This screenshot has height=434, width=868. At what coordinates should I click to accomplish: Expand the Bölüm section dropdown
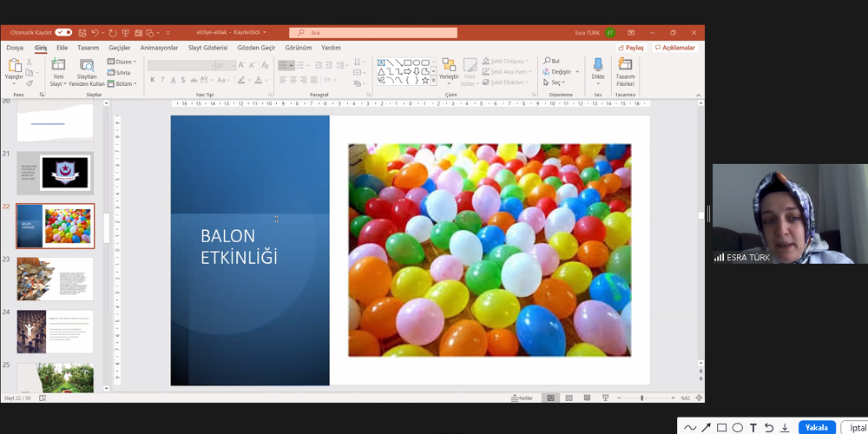(x=122, y=83)
